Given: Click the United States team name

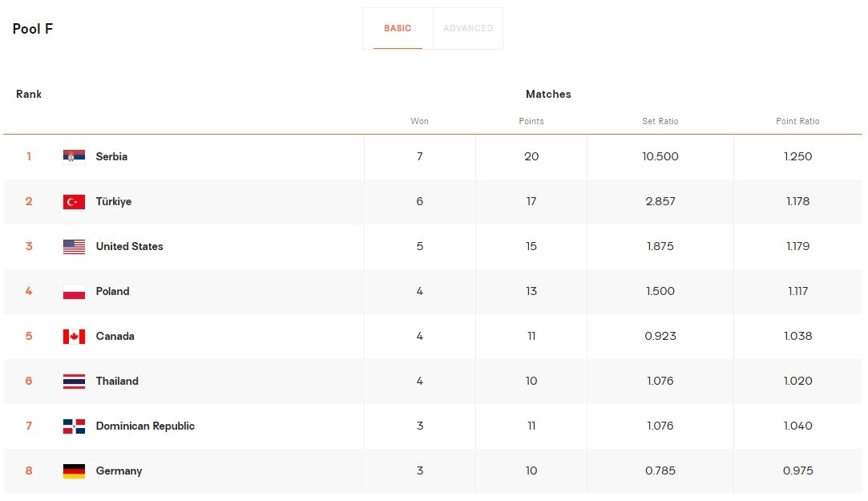Looking at the screenshot, I should pos(129,247).
